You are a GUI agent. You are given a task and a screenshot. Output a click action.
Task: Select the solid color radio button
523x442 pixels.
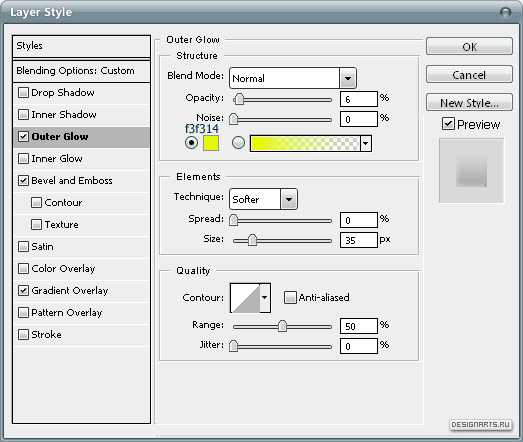[191, 143]
